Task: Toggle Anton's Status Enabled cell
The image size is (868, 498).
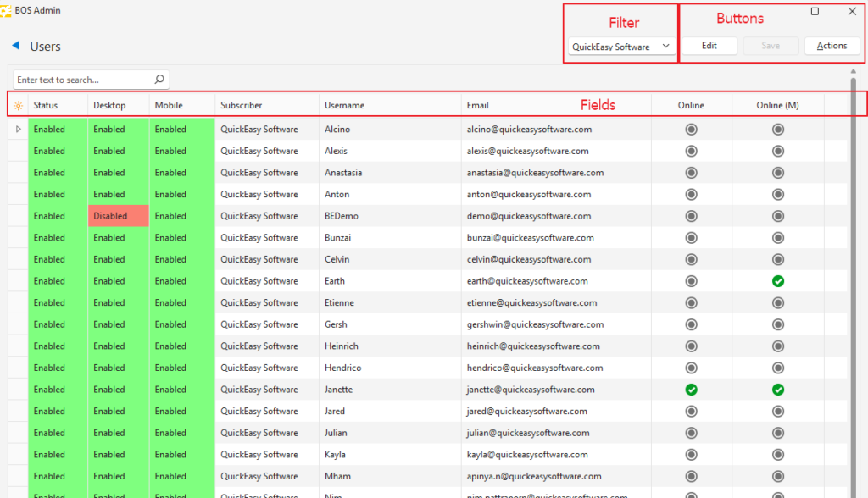Action: [x=57, y=194]
